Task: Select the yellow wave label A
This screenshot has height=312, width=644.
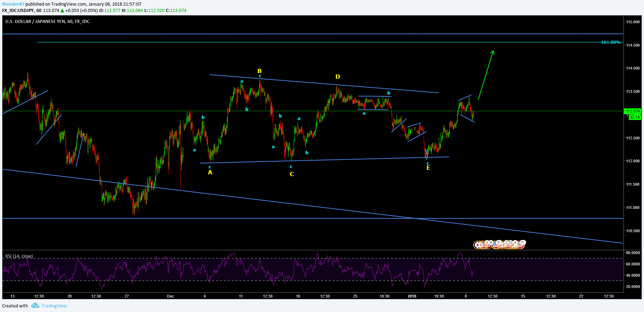Action: coord(210,172)
